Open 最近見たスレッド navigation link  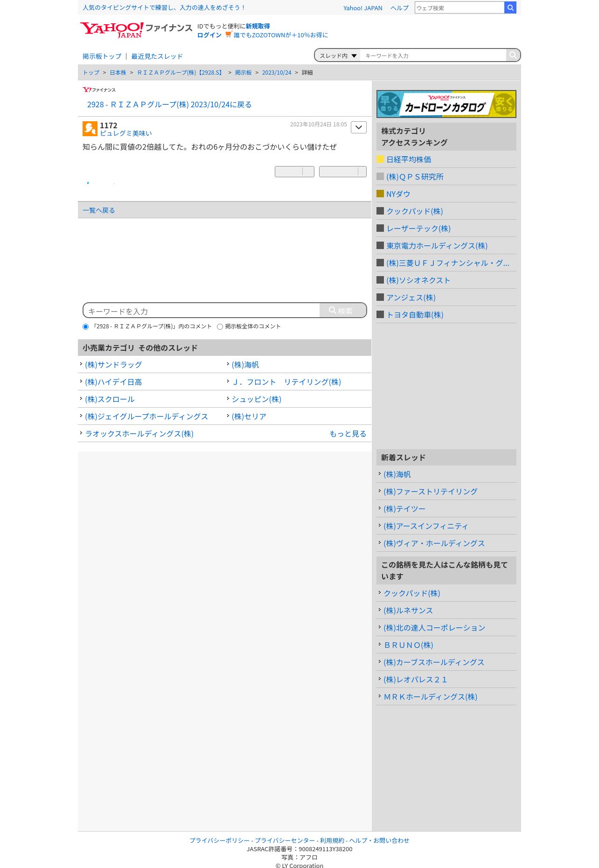(157, 56)
